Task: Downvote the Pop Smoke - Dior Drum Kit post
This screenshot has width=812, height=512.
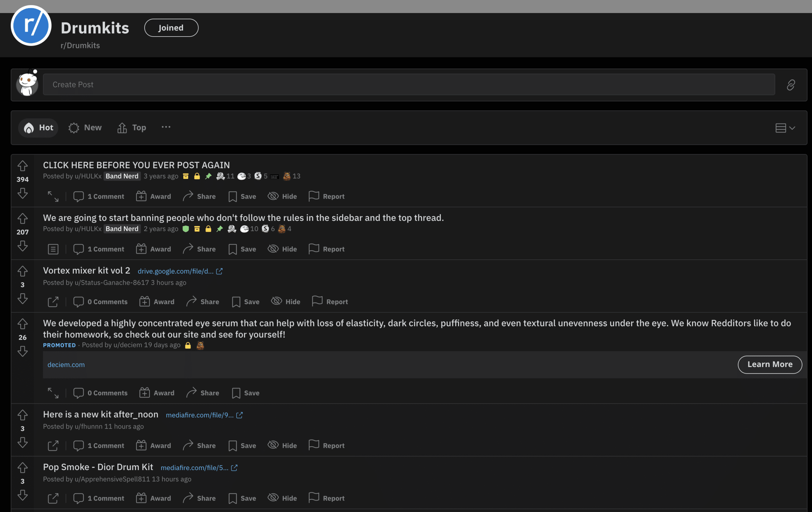Action: point(23,495)
